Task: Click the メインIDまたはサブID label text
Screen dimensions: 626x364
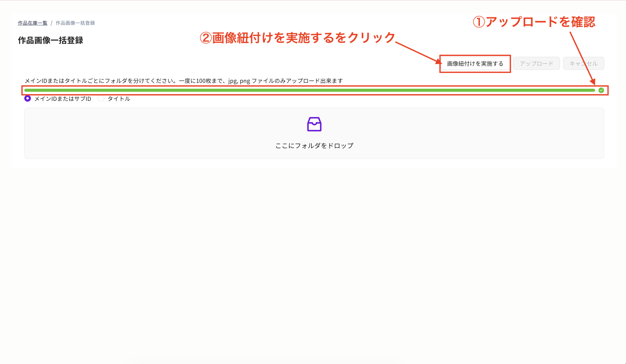Action: coord(63,99)
